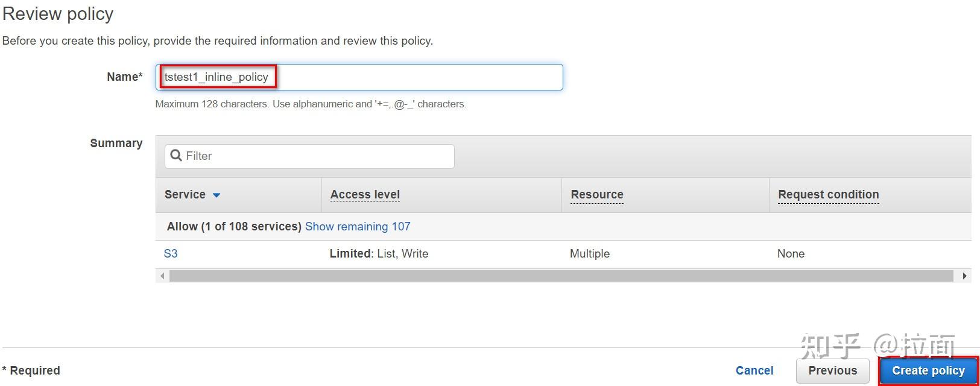Select the Resource column header
980x386 pixels.
tap(596, 194)
